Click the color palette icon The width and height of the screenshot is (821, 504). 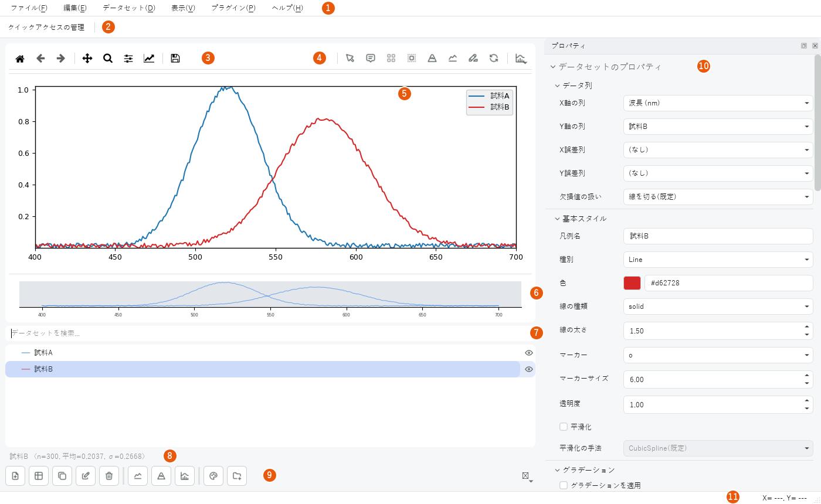[213, 476]
